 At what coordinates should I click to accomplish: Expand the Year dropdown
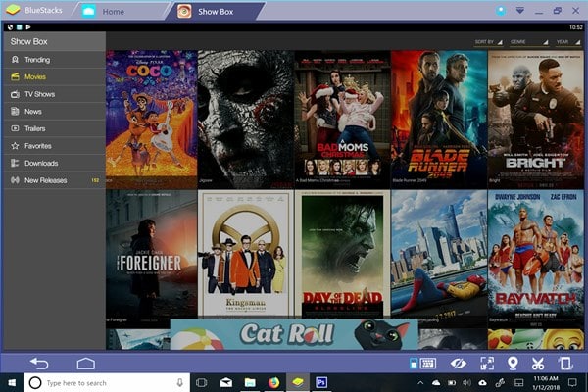(x=568, y=42)
